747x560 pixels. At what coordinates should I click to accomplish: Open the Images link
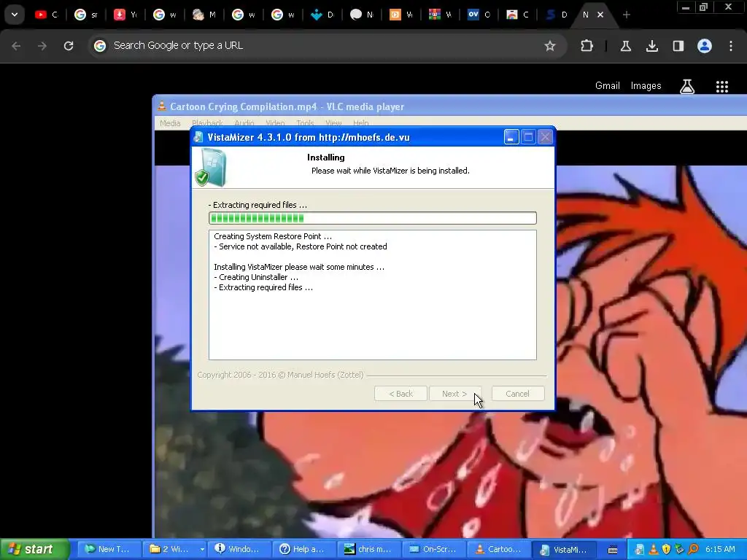[x=646, y=86]
